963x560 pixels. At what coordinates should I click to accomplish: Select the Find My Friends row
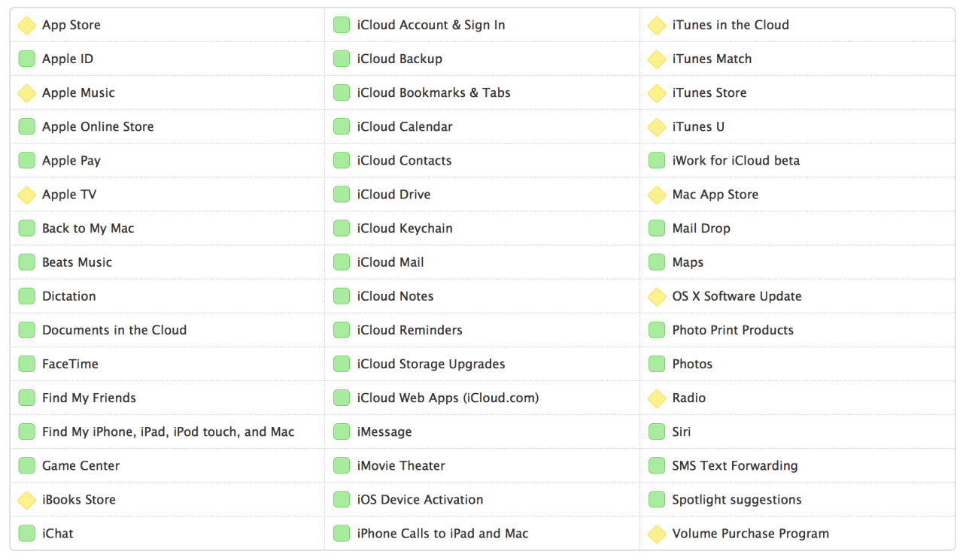(89, 398)
